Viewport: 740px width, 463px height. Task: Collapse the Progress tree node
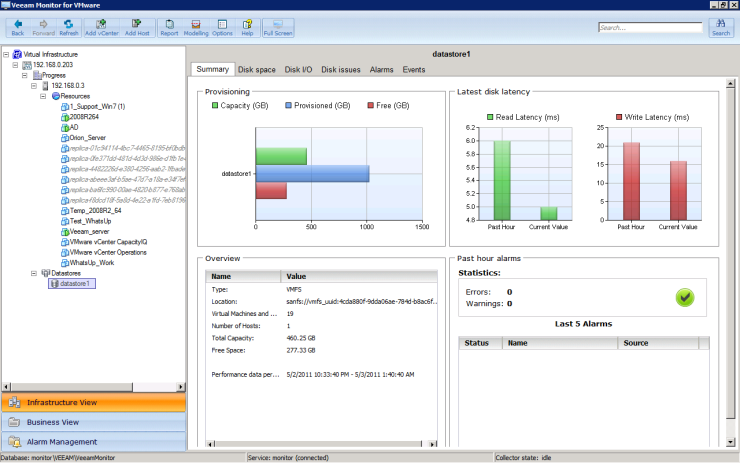click(x=25, y=75)
